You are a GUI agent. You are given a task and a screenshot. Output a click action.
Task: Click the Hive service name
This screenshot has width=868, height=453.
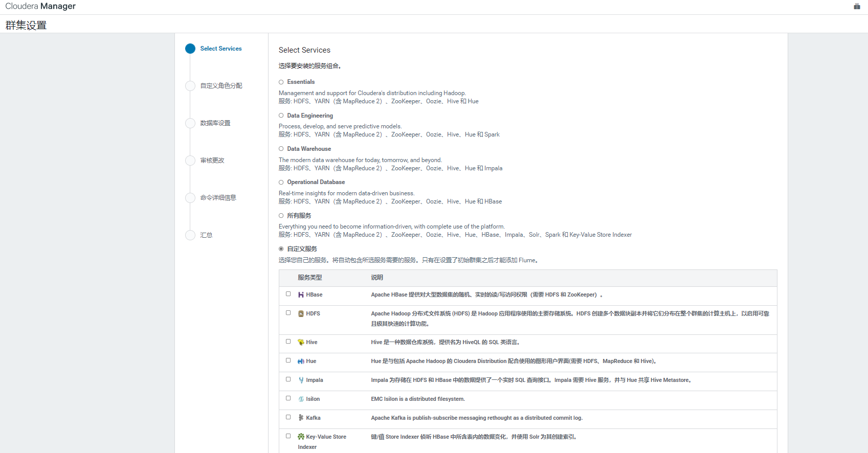[x=311, y=343]
